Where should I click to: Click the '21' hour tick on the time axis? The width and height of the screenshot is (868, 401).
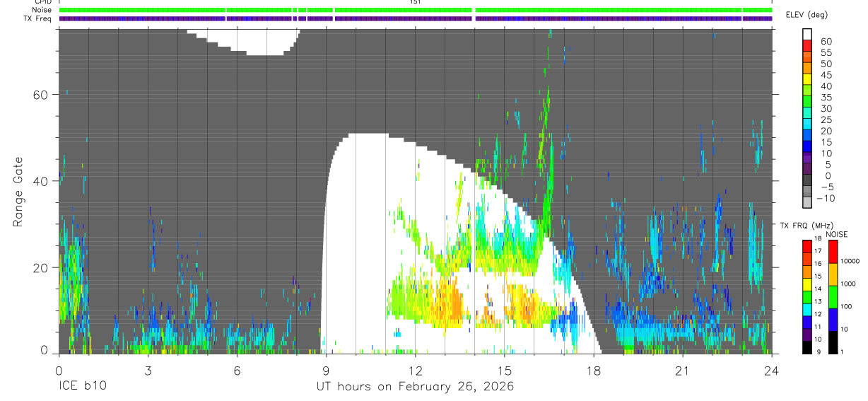click(x=683, y=371)
